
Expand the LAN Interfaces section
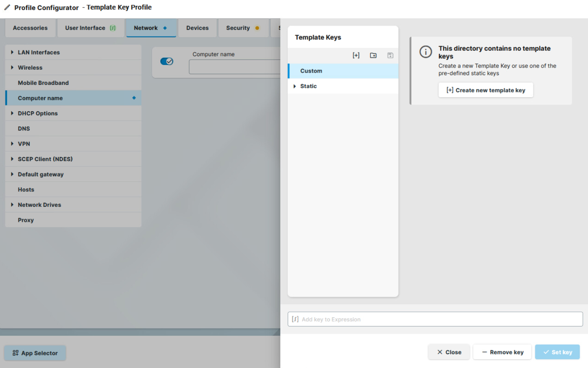12,52
